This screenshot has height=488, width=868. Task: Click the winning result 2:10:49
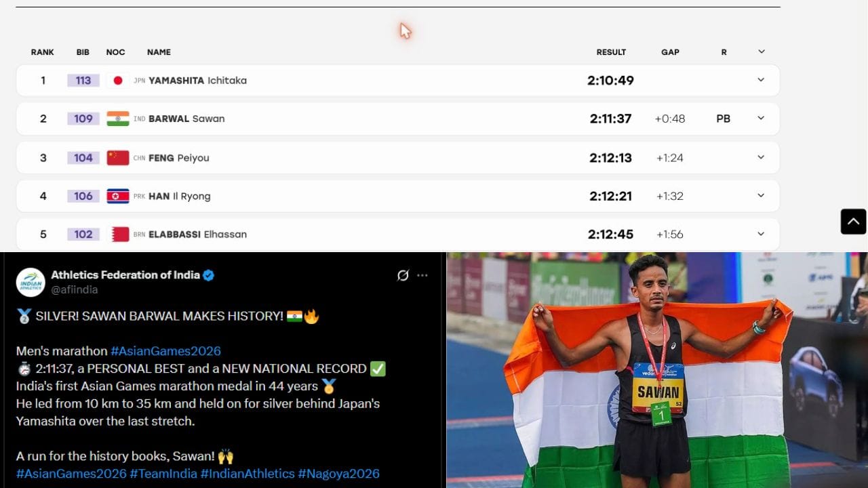pyautogui.click(x=610, y=81)
